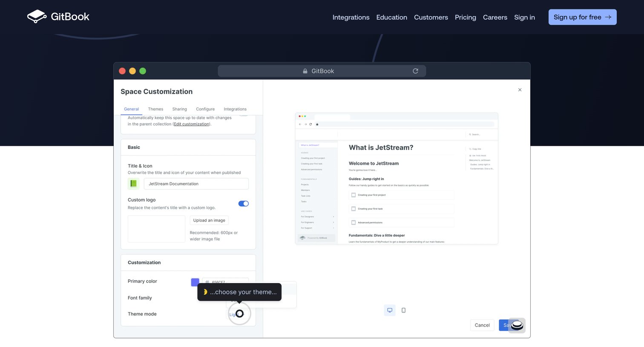Expand 'For Designers' in preview sidebar

(333, 217)
